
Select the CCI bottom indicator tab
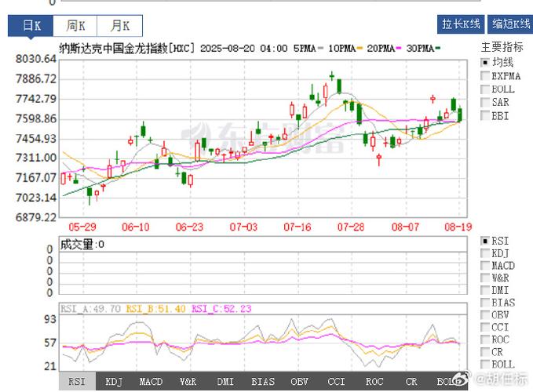point(337,382)
